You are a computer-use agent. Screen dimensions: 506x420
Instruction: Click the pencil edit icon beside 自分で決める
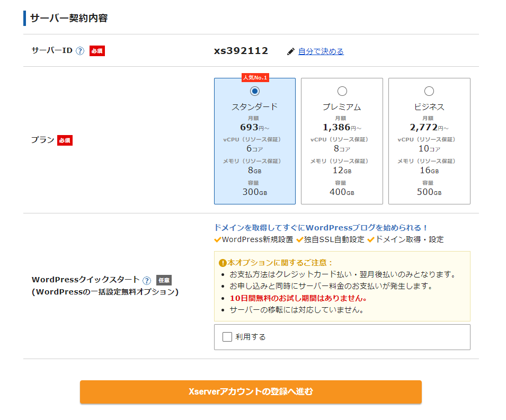pos(291,51)
